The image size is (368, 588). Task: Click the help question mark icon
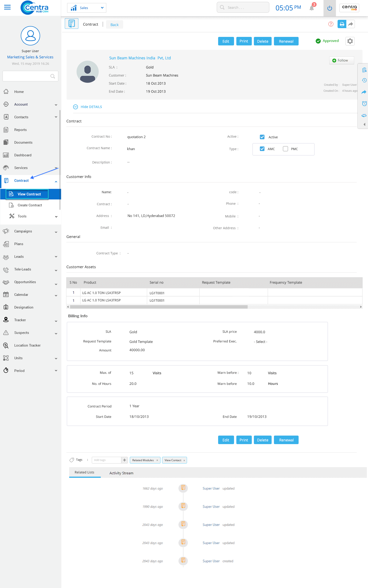pyautogui.click(x=330, y=24)
